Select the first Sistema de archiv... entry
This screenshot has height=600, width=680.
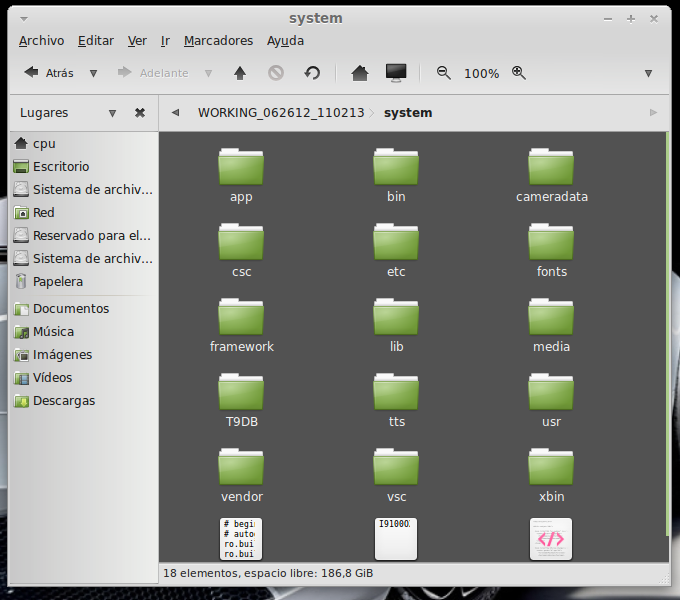[x=83, y=189]
